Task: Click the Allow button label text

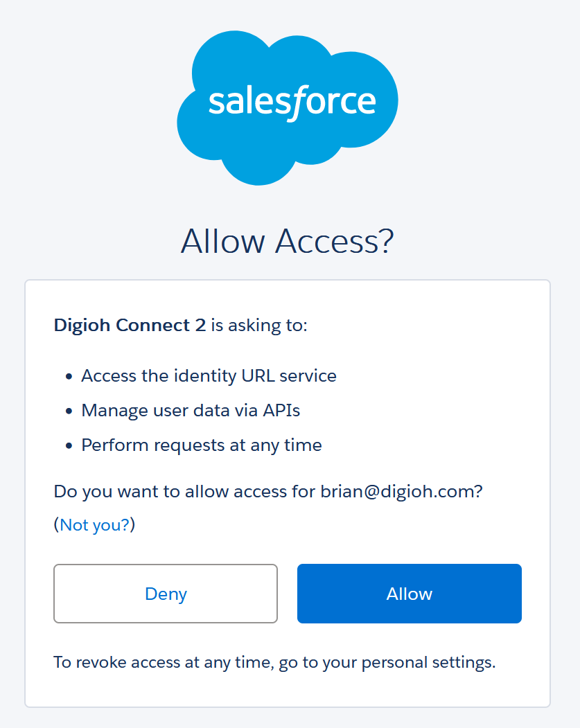Action: click(x=409, y=593)
